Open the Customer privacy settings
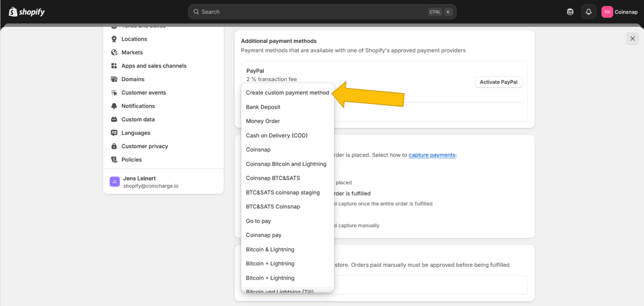644x306 pixels. point(144,146)
